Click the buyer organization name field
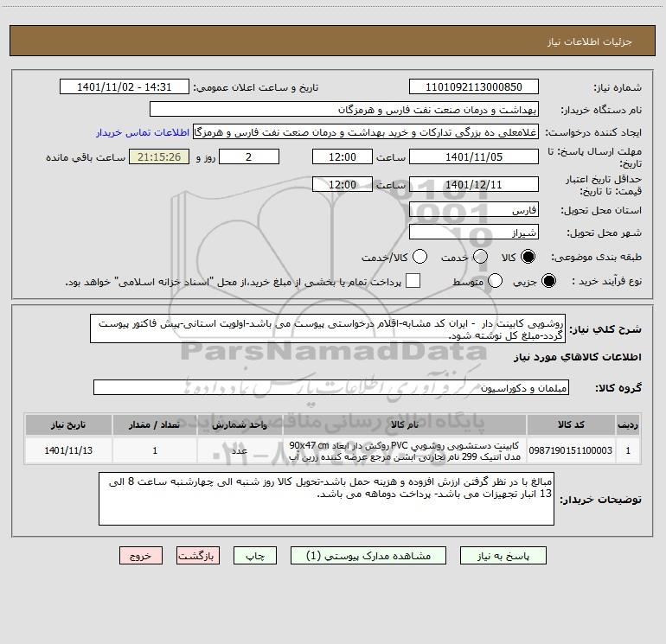The height and width of the screenshot is (644, 666). click(x=344, y=110)
